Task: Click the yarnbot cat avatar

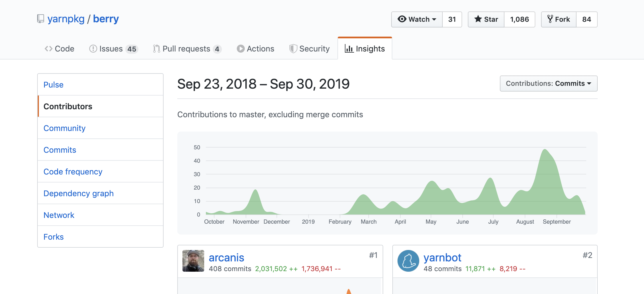Action: (408, 261)
